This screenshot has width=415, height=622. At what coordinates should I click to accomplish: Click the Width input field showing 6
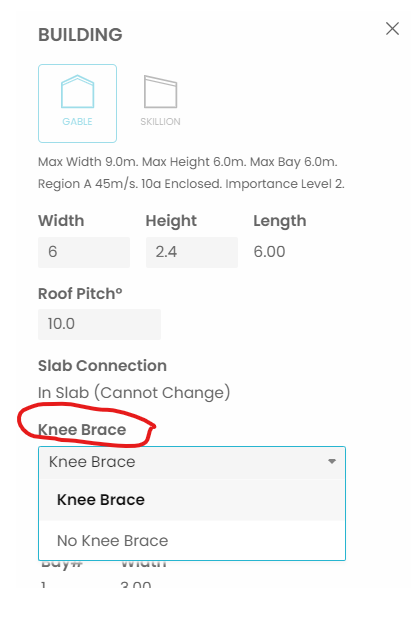pos(84,252)
